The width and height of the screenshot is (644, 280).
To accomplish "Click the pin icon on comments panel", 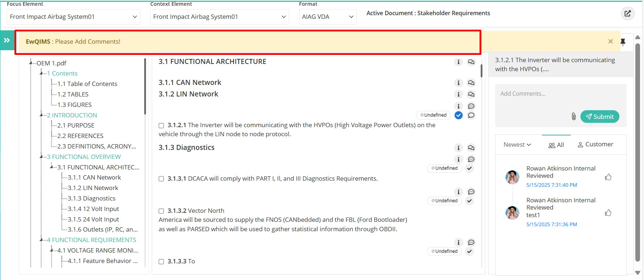I will (623, 42).
